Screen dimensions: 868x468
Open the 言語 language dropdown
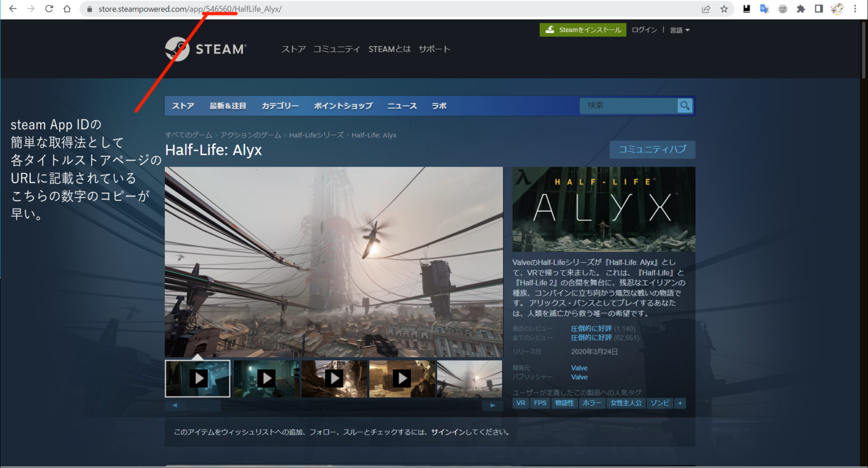coord(680,30)
